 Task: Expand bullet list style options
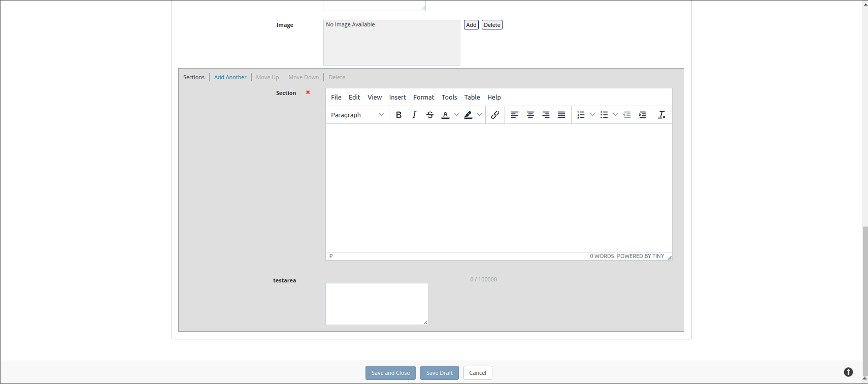tap(615, 115)
